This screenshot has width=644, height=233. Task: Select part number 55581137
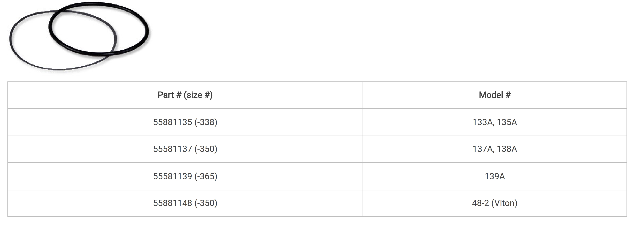pyautogui.click(x=172, y=149)
